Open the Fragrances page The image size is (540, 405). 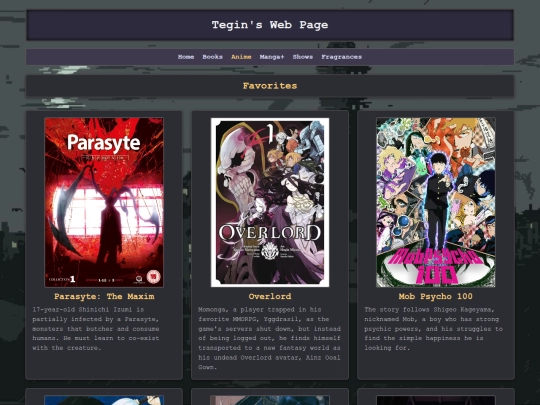[x=341, y=57]
